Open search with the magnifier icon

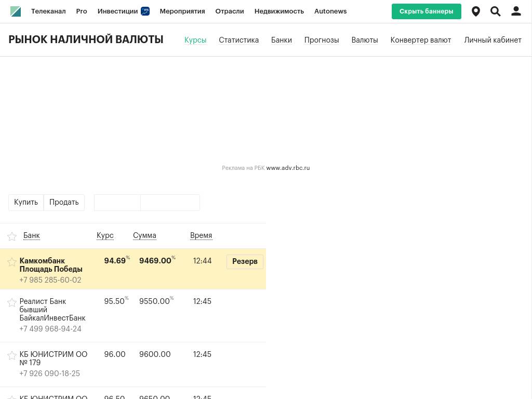(x=496, y=11)
